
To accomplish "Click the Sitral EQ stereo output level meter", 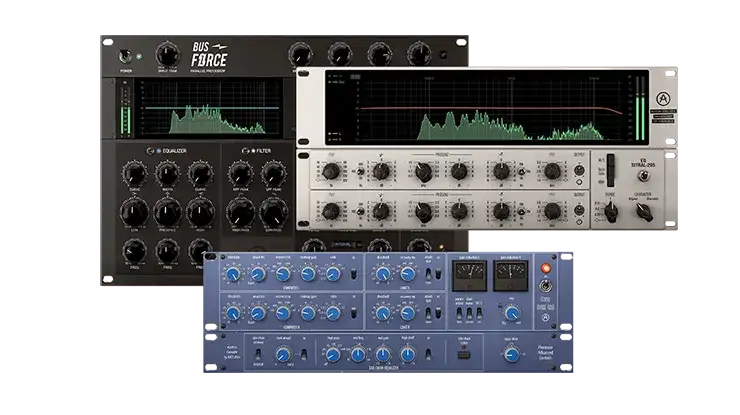I will coord(640,109).
